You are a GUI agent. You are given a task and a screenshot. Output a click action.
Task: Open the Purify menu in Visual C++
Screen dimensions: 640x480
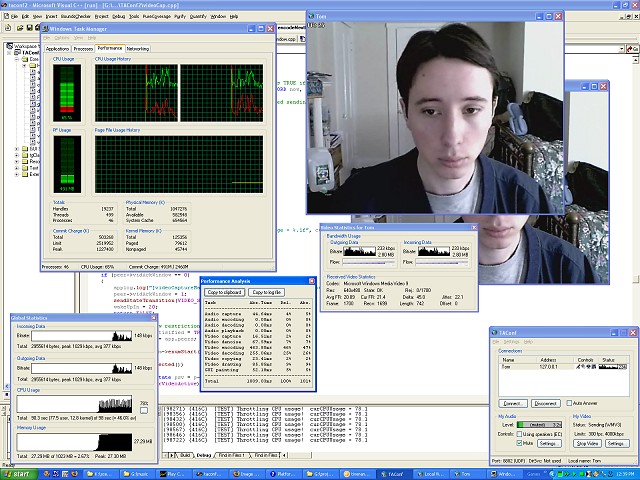180,16
